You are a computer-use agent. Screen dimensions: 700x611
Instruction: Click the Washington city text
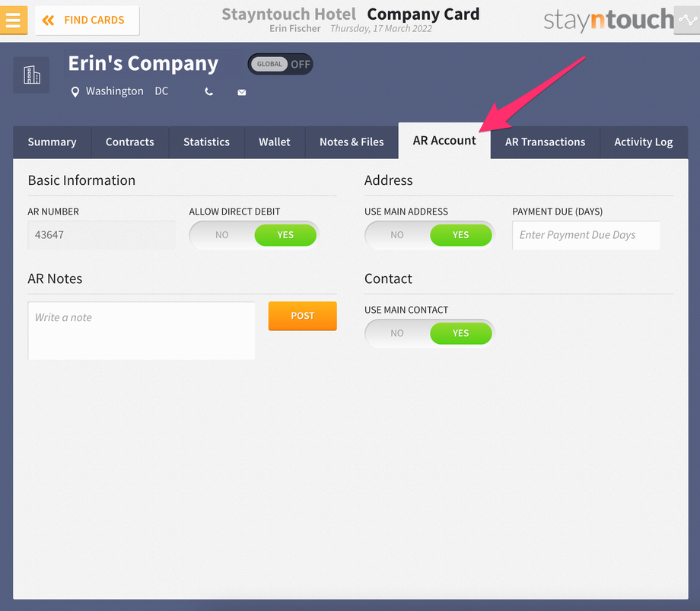[x=115, y=91]
